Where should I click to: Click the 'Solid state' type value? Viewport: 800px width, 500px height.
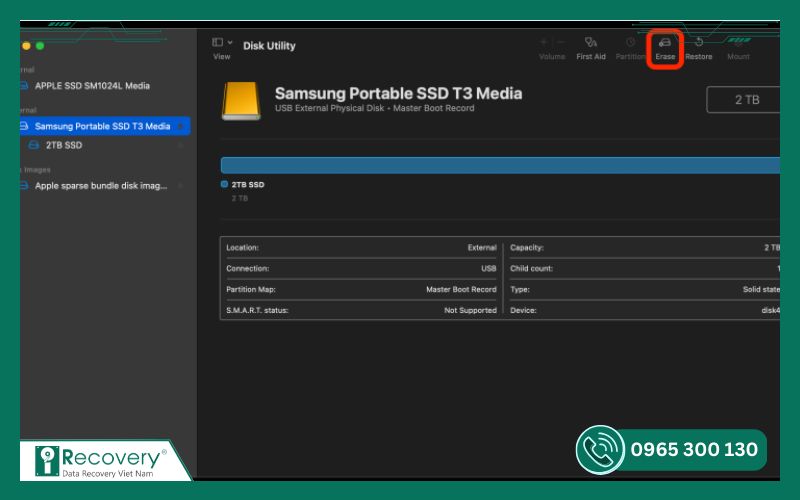[761, 289]
